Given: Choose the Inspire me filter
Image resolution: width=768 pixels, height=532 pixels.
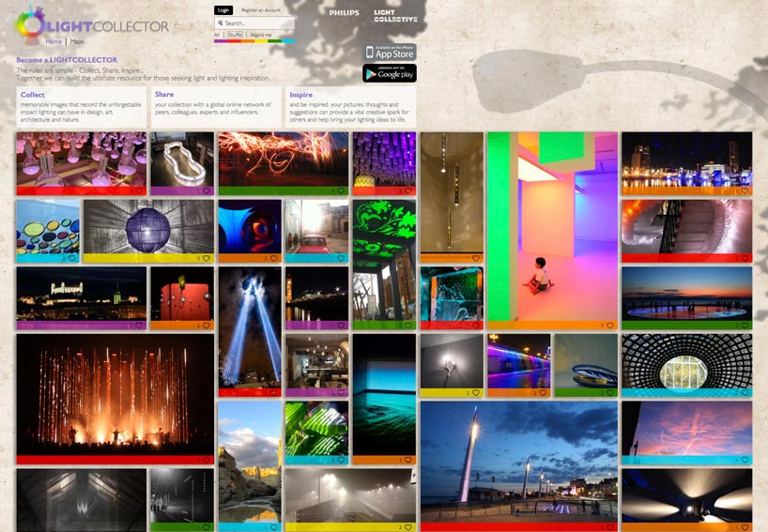Looking at the screenshot, I should pyautogui.click(x=260, y=35).
